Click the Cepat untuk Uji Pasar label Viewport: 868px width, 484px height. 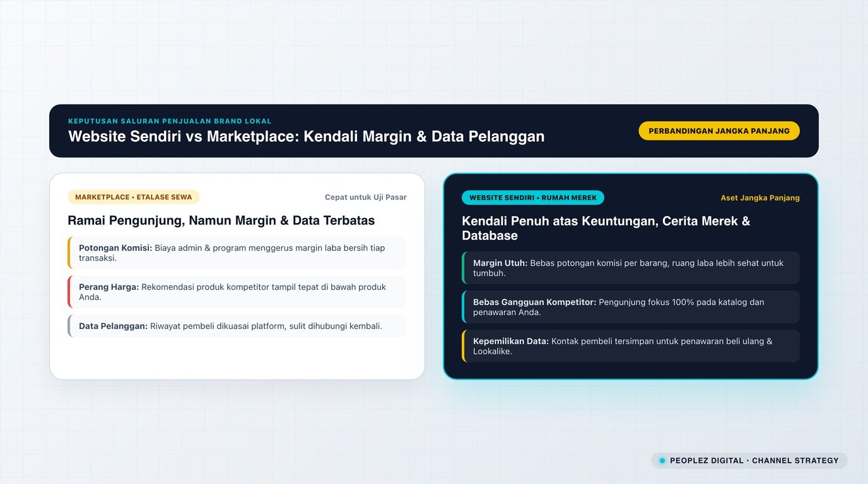point(366,197)
